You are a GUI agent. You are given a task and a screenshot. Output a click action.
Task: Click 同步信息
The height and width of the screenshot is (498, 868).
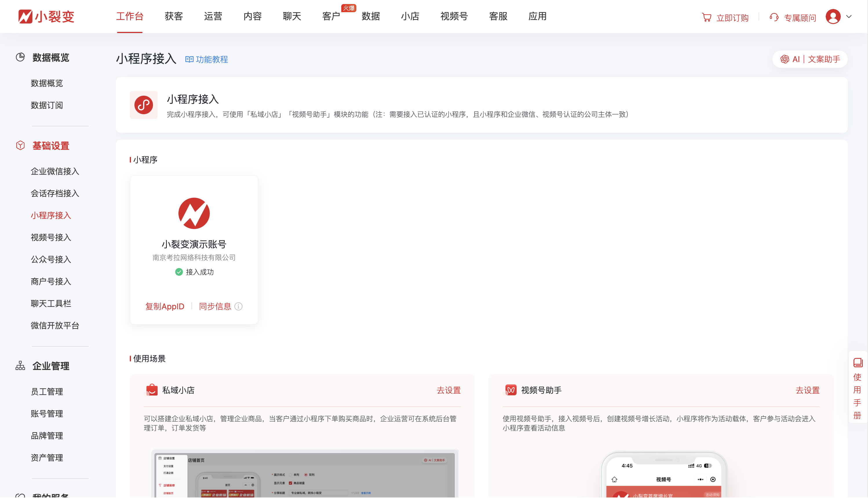(215, 306)
